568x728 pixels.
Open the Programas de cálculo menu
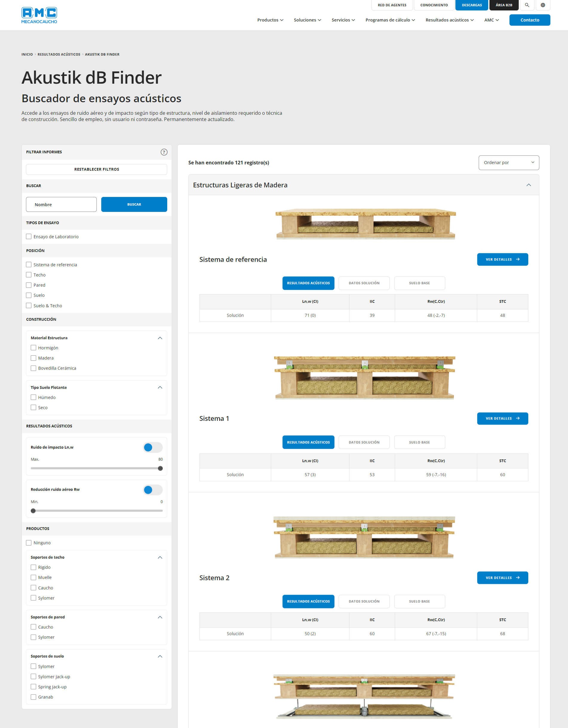(x=390, y=20)
